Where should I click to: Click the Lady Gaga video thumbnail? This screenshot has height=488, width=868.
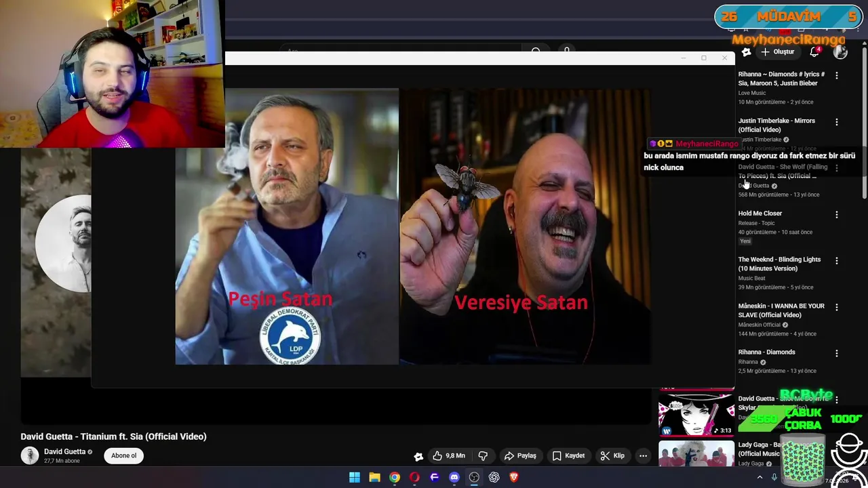coord(696,453)
